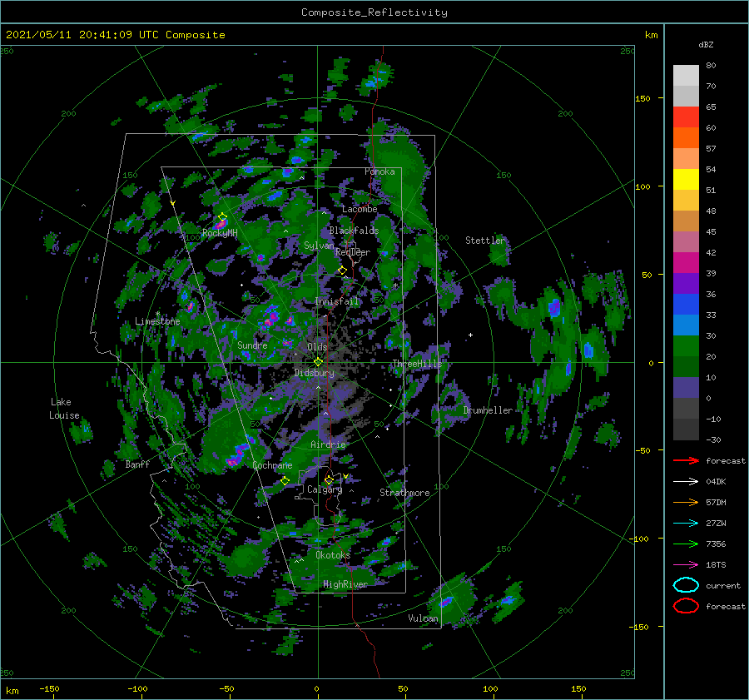The width and height of the screenshot is (749, 700).
Task: Select the white 04DK arrow icon
Action: [686, 482]
